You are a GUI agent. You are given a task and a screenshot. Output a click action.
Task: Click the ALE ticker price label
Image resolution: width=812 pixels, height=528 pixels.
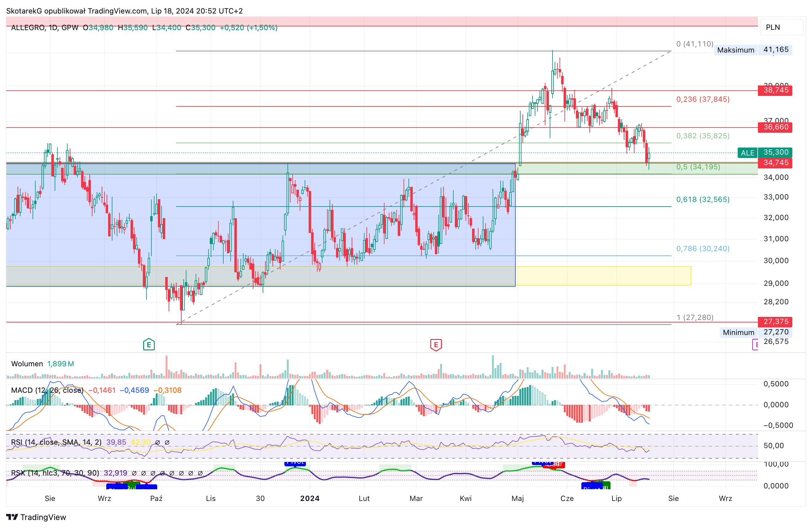point(765,152)
